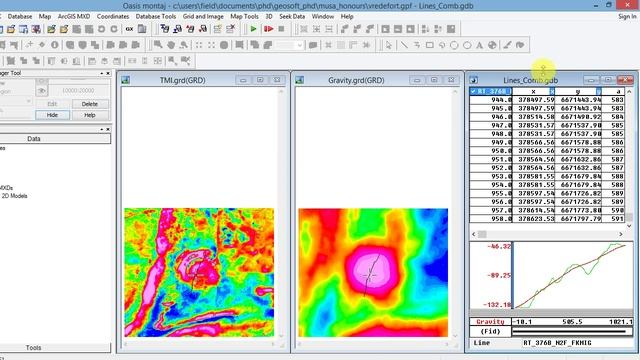The width and height of the screenshot is (640, 360).
Task: Click the zoom-in magnifier map tool
Action: coord(158,45)
